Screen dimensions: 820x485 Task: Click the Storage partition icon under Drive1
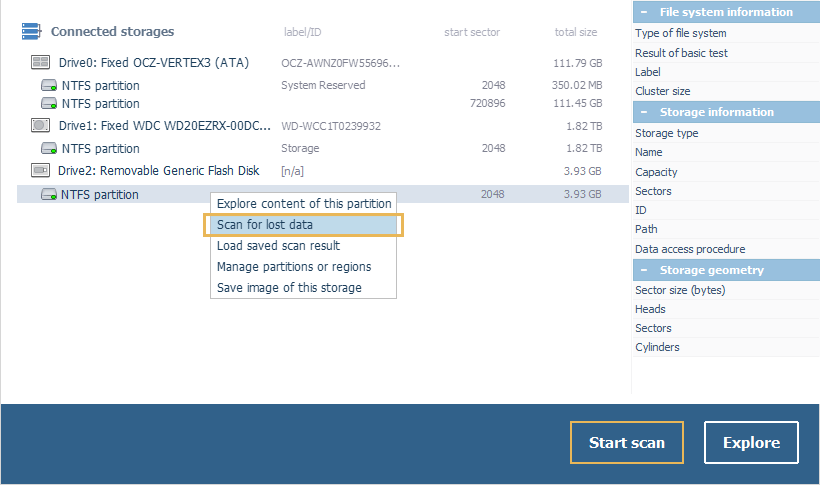tap(49, 149)
